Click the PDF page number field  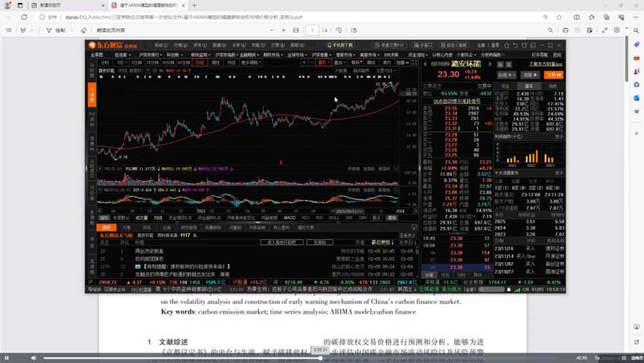tap(312, 31)
